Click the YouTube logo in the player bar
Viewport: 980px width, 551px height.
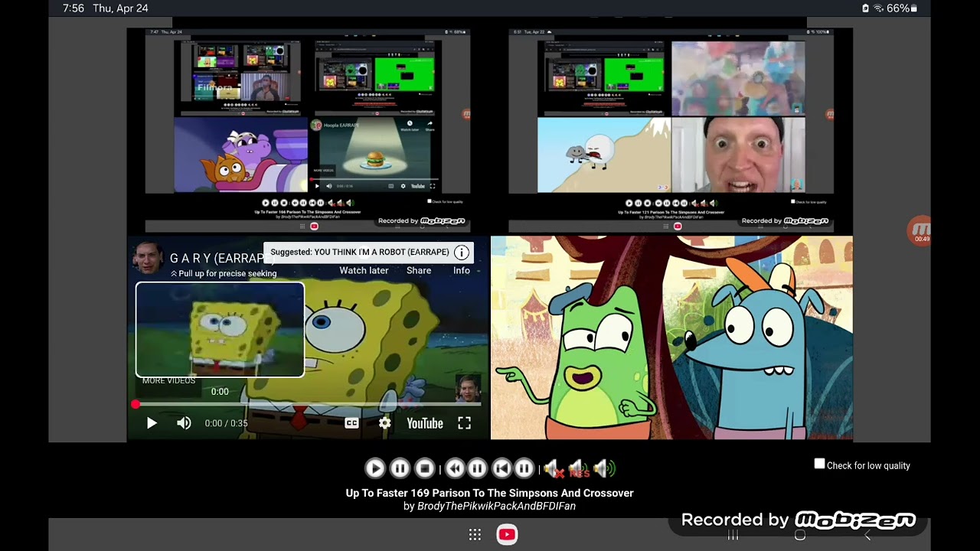point(425,423)
